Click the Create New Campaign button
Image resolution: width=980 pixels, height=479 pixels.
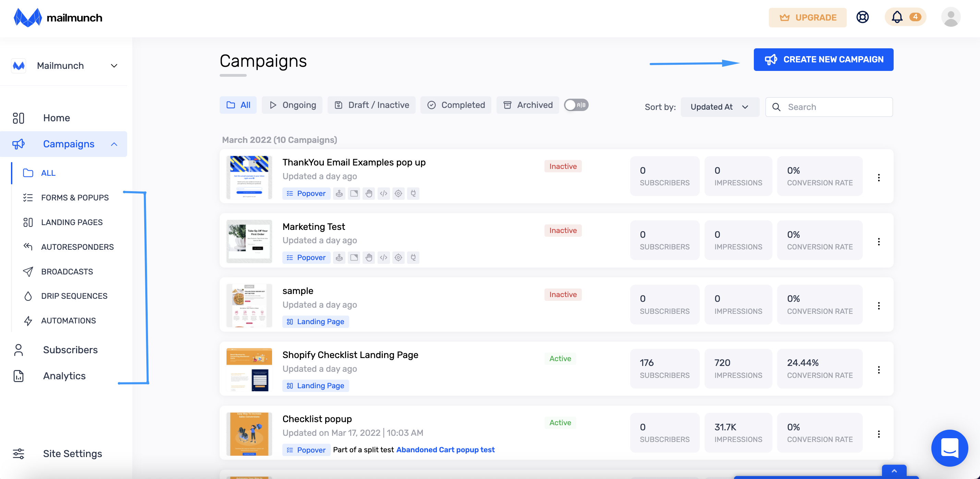click(823, 59)
